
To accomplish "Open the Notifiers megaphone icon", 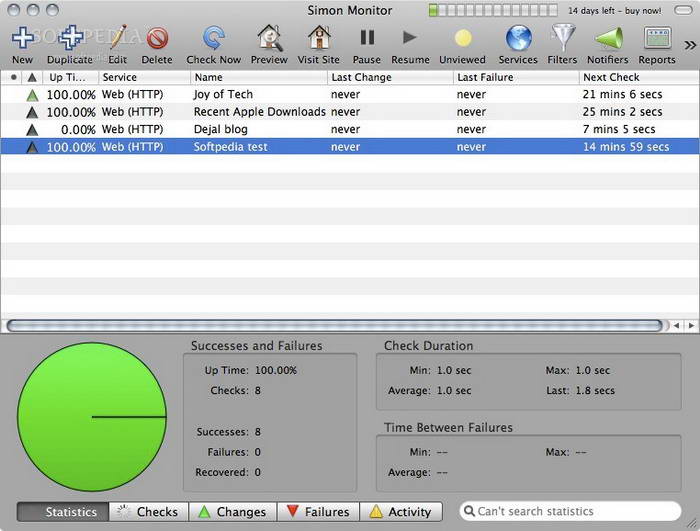I will (608, 38).
